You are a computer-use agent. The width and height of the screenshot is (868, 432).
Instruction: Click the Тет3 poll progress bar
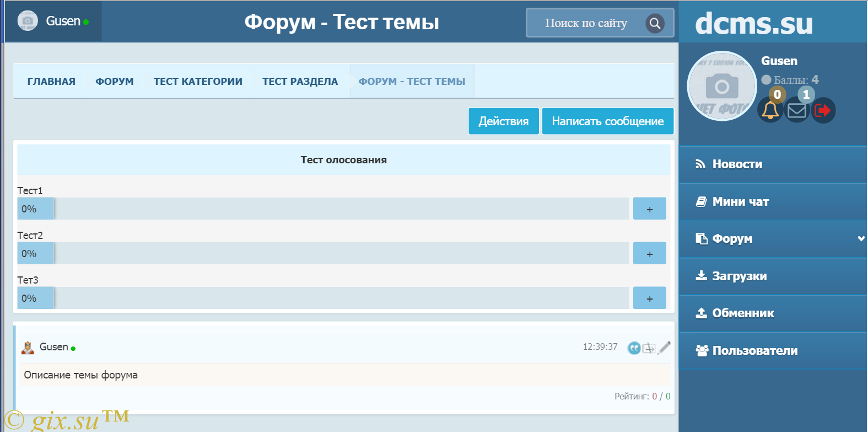point(323,298)
